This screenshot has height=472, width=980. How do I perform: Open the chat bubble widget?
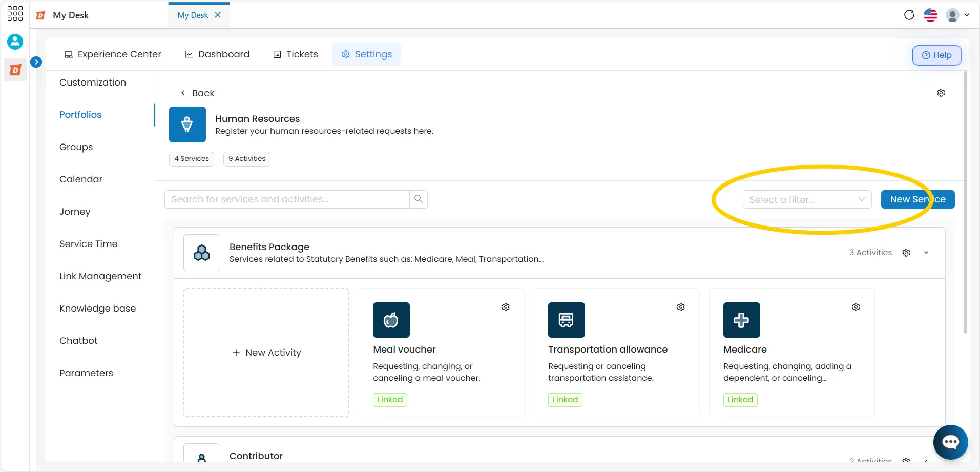(950, 442)
